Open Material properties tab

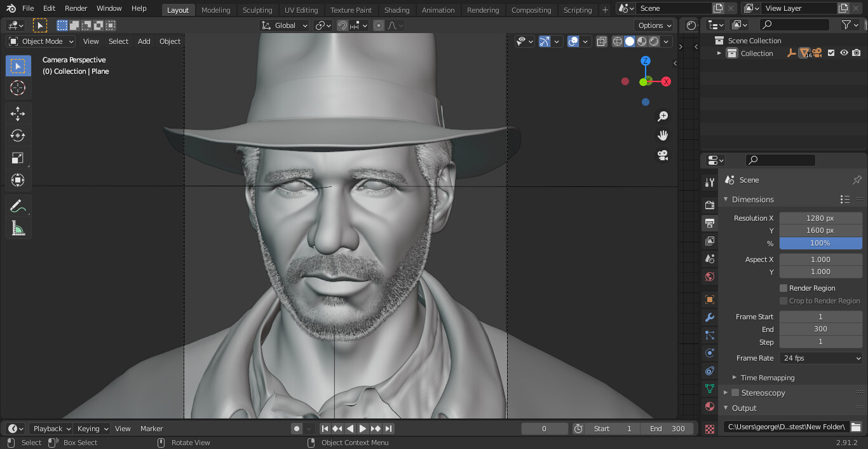710,406
